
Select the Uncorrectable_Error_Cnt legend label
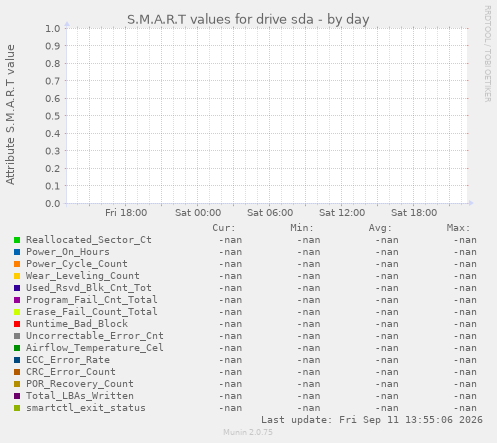coord(95,336)
